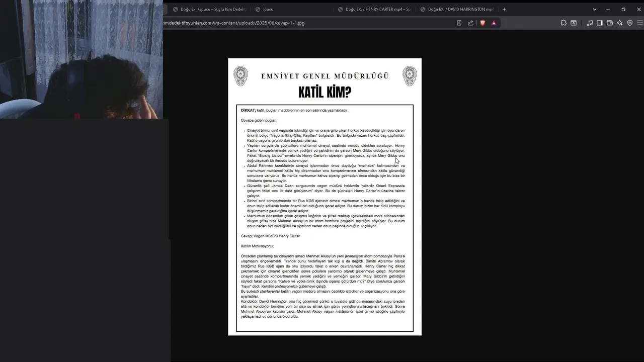Click the bullet starting 'Cinayet birinci sınıf vagonda'
Viewport: 644px width, 362px height.
pyautogui.click(x=326, y=135)
